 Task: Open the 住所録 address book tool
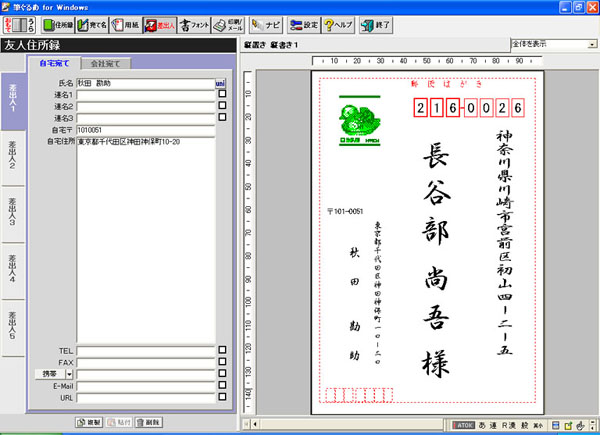pos(58,25)
